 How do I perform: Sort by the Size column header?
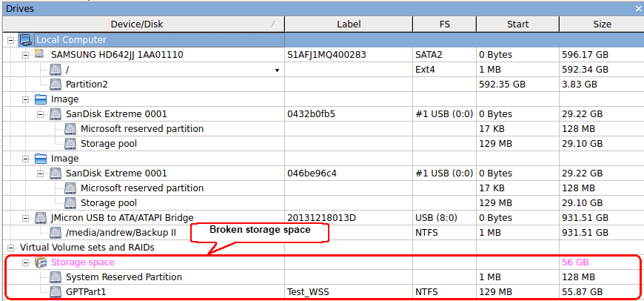[601, 24]
